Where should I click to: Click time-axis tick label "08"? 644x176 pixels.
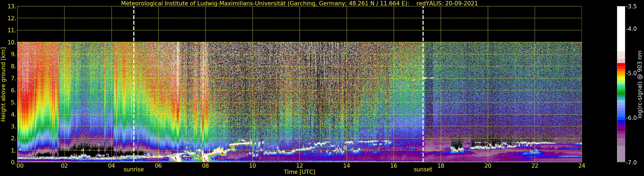click(x=205, y=166)
